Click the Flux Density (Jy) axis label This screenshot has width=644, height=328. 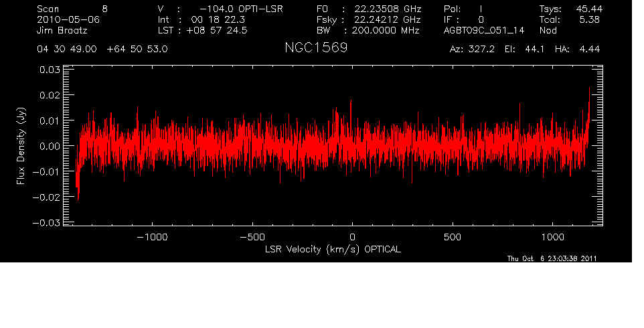pyautogui.click(x=21, y=147)
